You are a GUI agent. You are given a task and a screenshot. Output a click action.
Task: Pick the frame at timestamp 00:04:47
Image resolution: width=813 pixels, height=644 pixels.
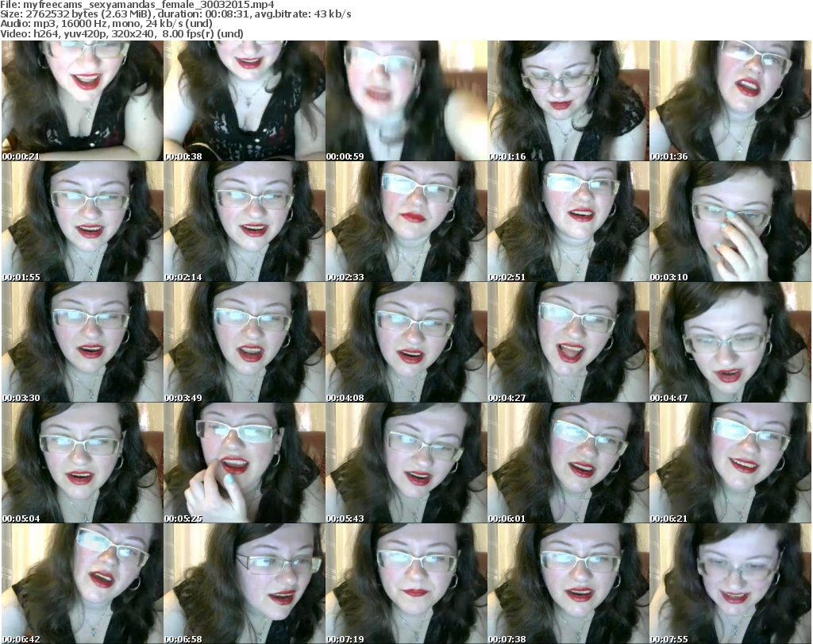pyautogui.click(x=730, y=342)
